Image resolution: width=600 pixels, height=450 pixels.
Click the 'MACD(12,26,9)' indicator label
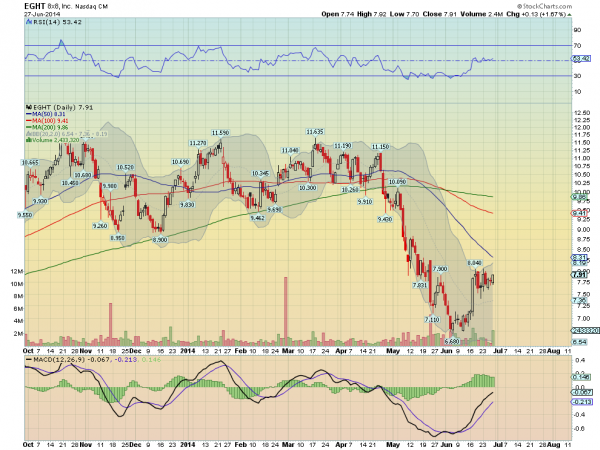tap(59, 360)
